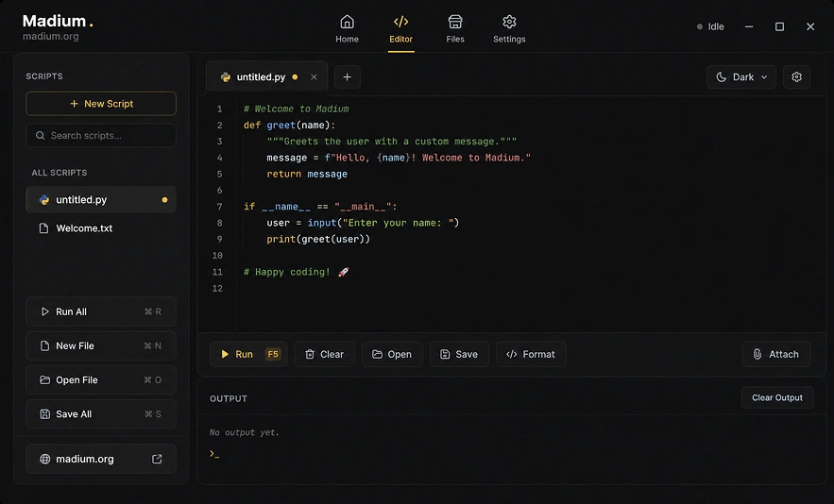Screen dimensions: 834x504
Task: Create a New File from sidebar
Action: (101, 345)
